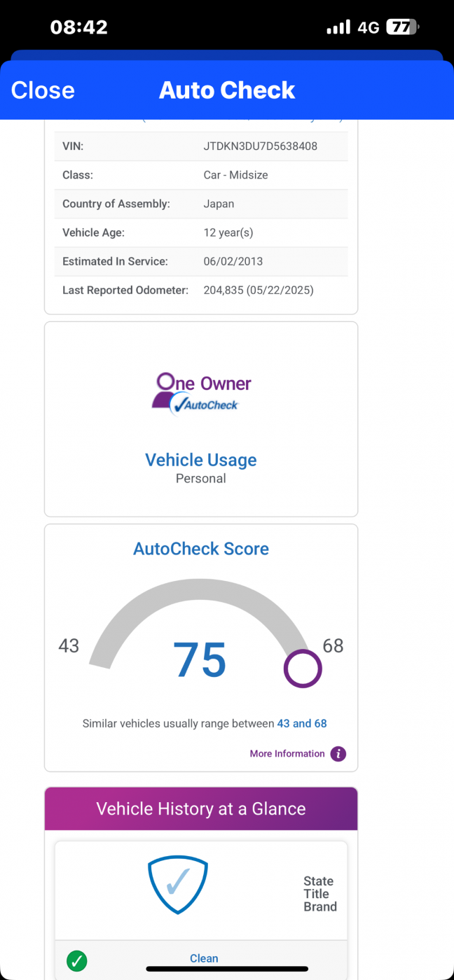Screen dimensions: 454x980
Task: Tap the 4G network indicator
Action: [x=369, y=27]
